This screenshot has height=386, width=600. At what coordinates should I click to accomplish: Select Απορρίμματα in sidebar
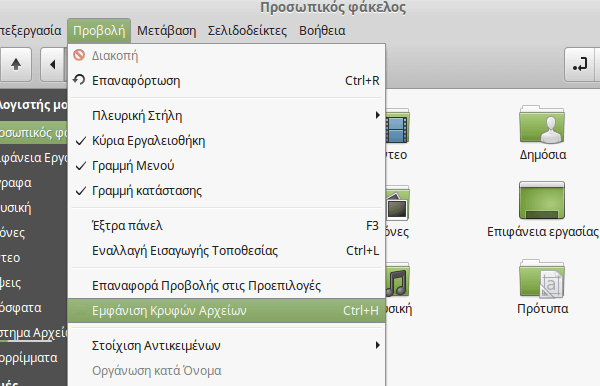34,358
